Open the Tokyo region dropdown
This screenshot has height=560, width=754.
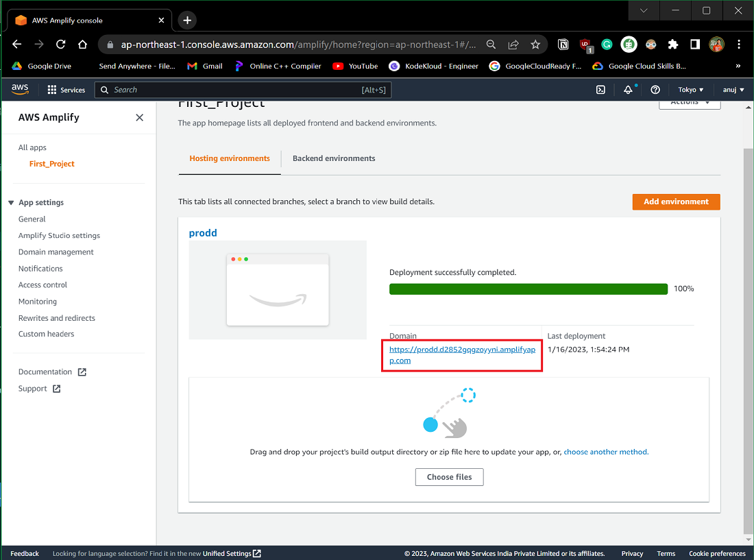coord(690,90)
